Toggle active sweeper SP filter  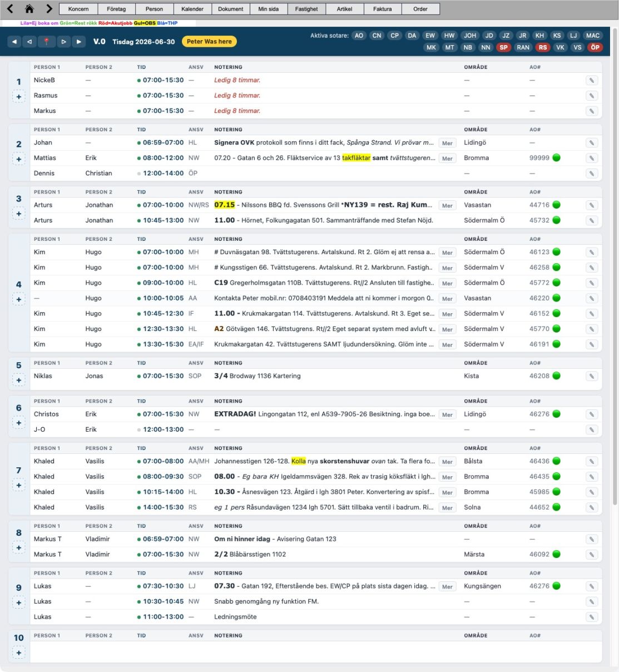tap(503, 47)
